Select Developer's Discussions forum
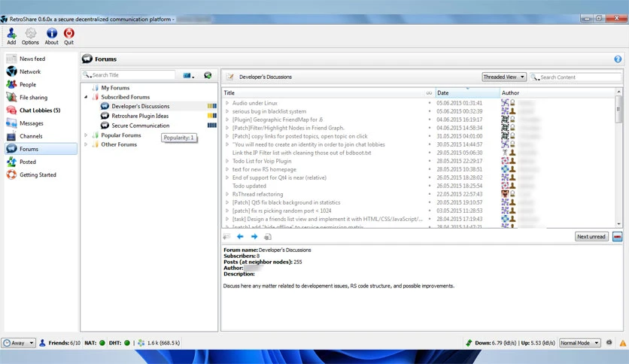 141,106
